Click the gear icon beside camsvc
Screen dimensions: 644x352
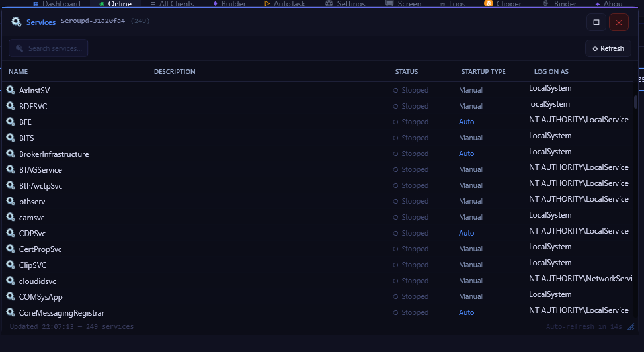click(x=11, y=217)
